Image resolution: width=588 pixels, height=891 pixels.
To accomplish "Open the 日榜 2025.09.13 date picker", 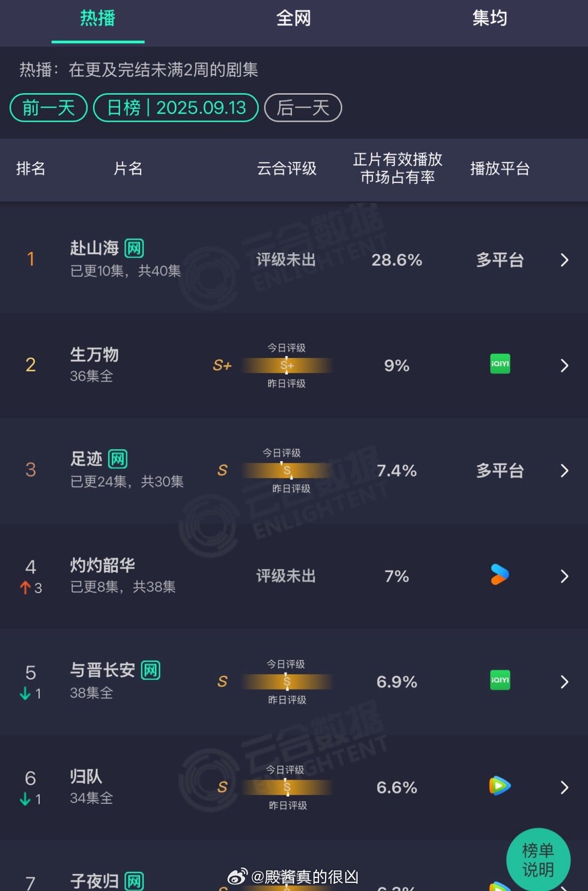I will point(176,108).
